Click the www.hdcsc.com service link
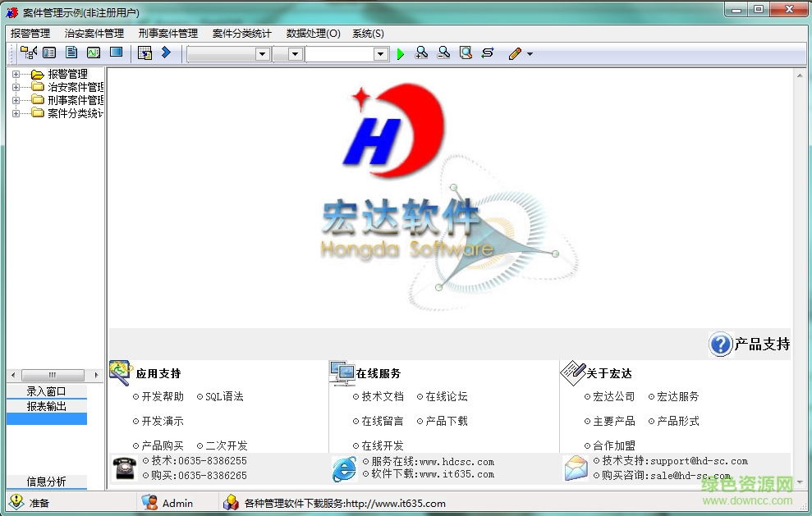This screenshot has width=812, height=516. (456, 462)
